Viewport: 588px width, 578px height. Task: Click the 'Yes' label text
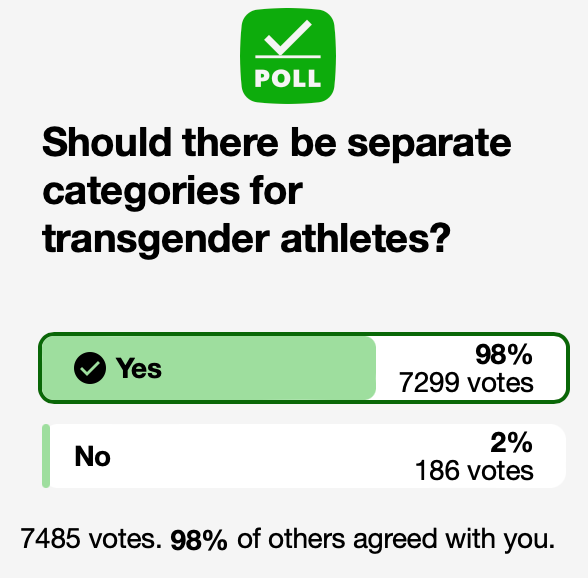(x=139, y=368)
